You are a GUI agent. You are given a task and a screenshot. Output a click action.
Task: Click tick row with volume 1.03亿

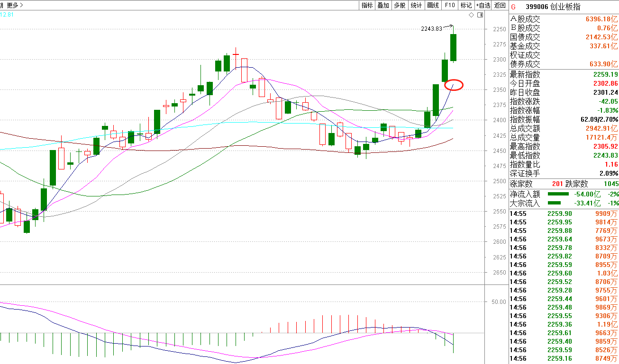[564, 273]
